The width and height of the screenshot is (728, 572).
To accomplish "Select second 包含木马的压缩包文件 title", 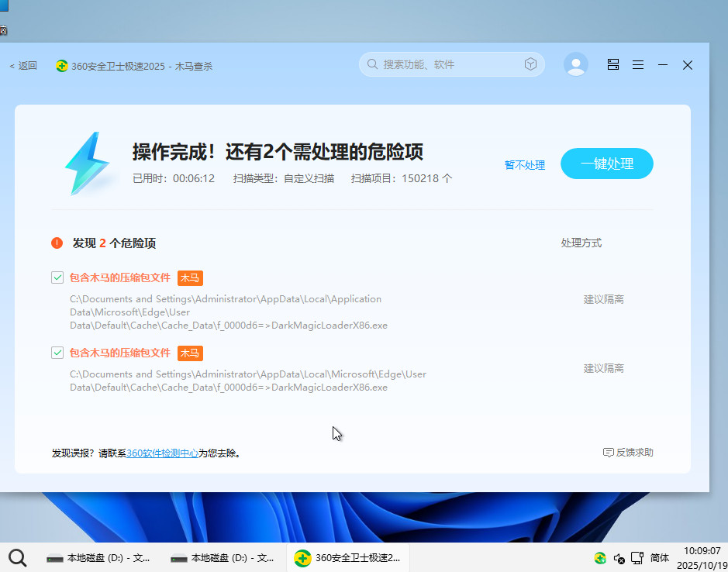I will [x=120, y=353].
